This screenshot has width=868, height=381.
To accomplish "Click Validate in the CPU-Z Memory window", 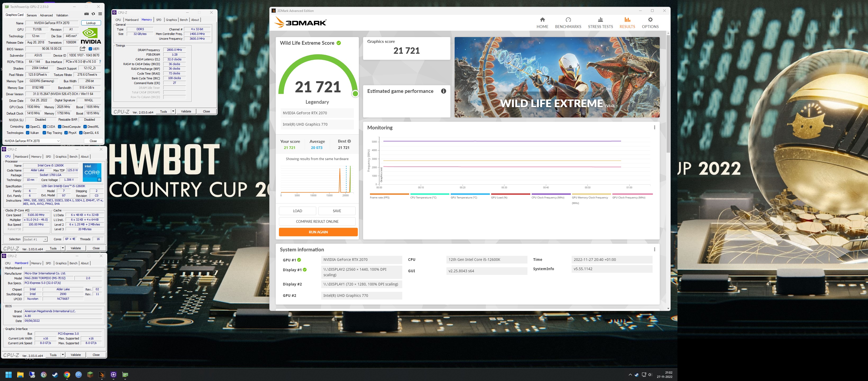I will (186, 111).
